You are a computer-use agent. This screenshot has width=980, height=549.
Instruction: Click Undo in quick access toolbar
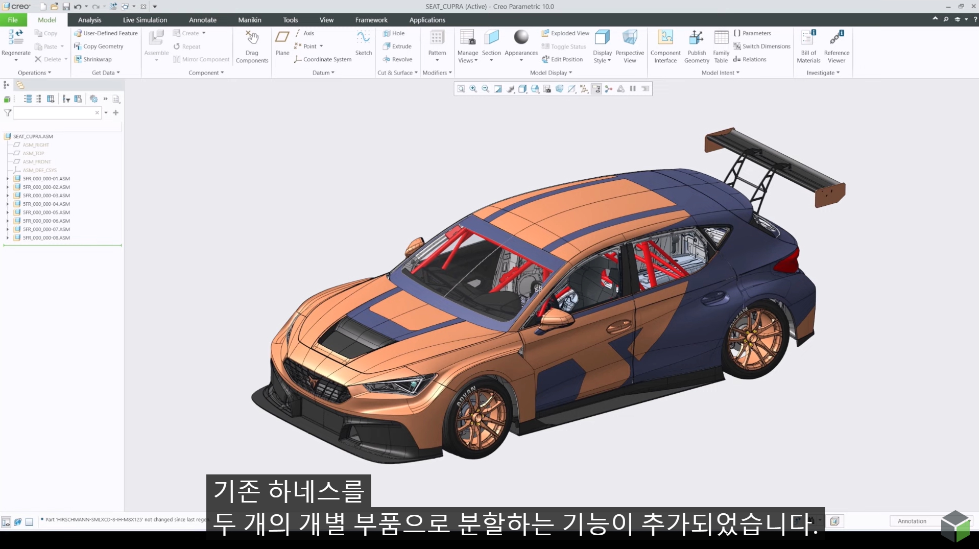point(78,7)
